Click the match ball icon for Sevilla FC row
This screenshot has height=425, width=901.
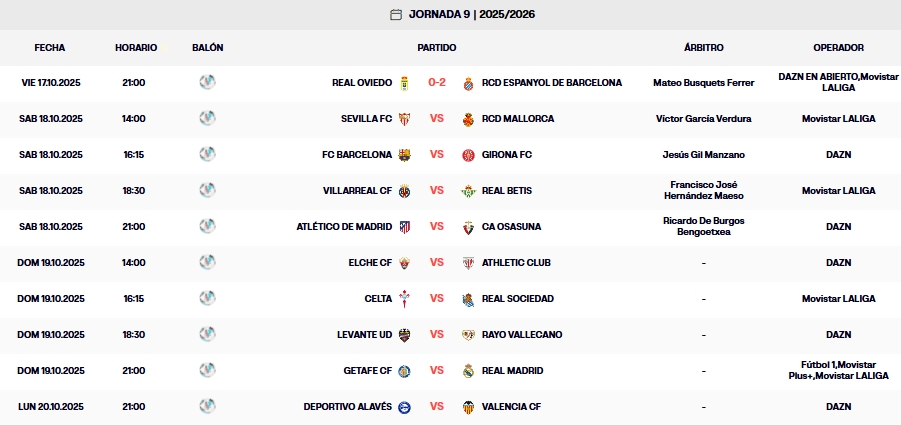pos(207,118)
